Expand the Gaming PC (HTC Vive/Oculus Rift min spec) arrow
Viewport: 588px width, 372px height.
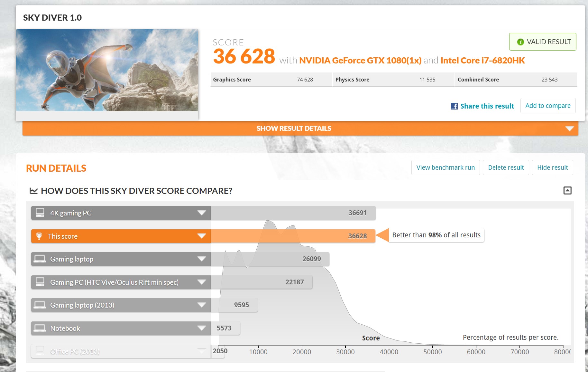point(202,282)
